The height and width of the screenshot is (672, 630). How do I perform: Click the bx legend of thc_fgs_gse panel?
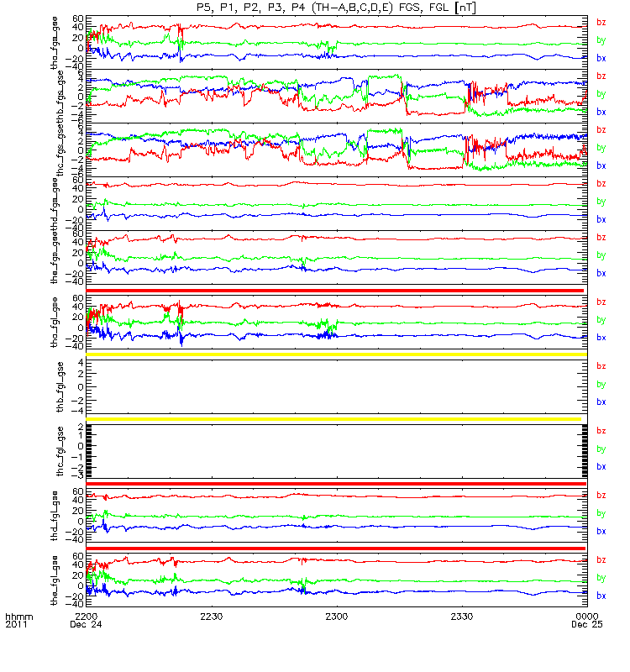(x=601, y=165)
